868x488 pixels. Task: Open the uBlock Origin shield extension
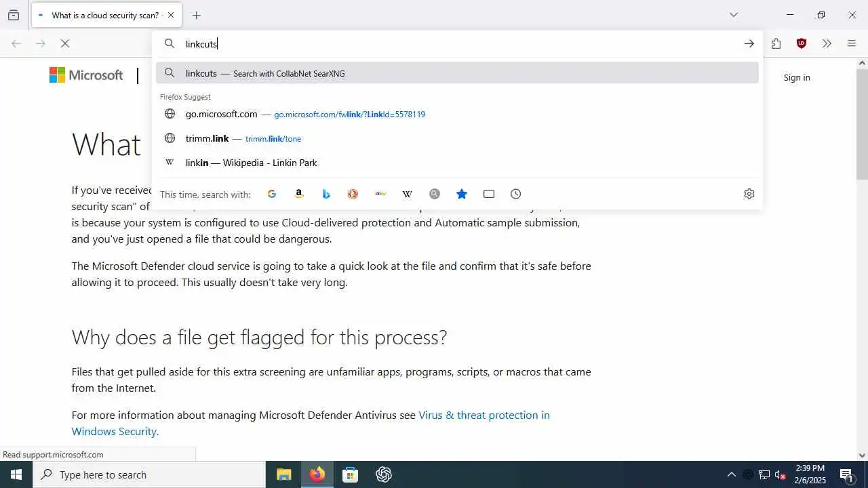(802, 43)
